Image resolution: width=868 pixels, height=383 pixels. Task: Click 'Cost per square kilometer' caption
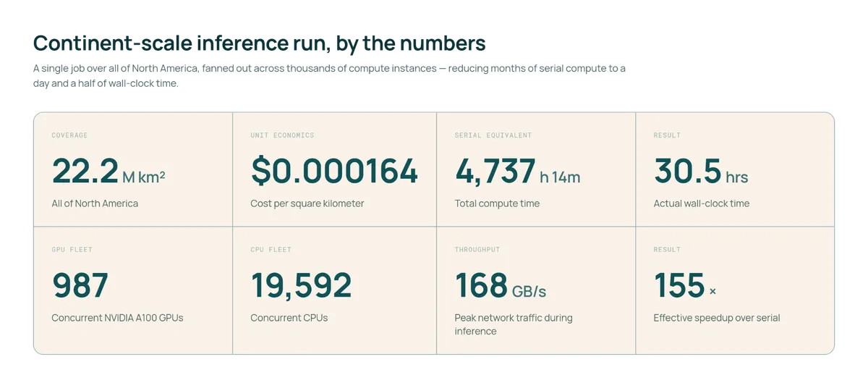[307, 203]
